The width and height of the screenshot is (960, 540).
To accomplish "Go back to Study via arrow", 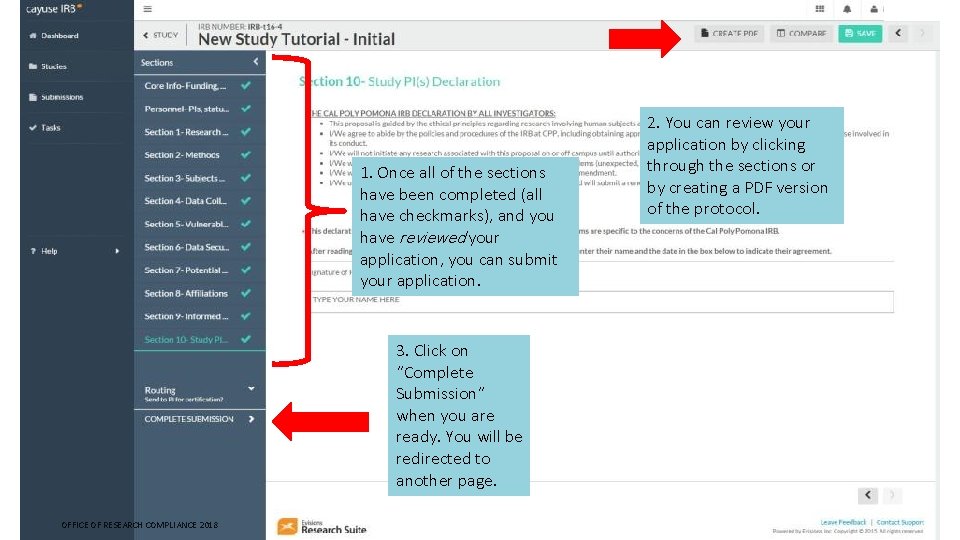I will (160, 35).
